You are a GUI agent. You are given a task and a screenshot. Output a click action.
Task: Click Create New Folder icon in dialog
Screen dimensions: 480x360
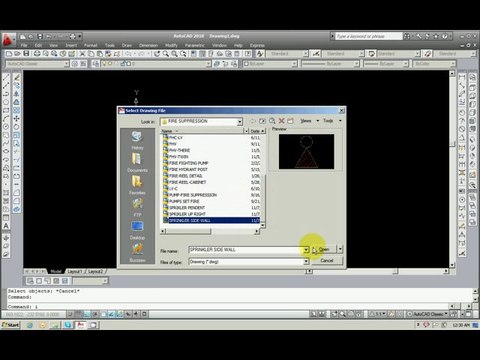pos(290,121)
